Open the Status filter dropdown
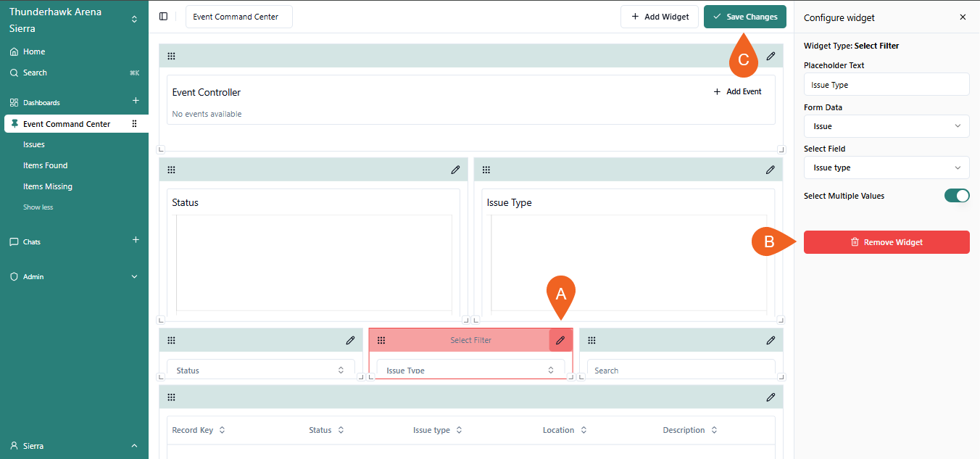 pos(261,370)
